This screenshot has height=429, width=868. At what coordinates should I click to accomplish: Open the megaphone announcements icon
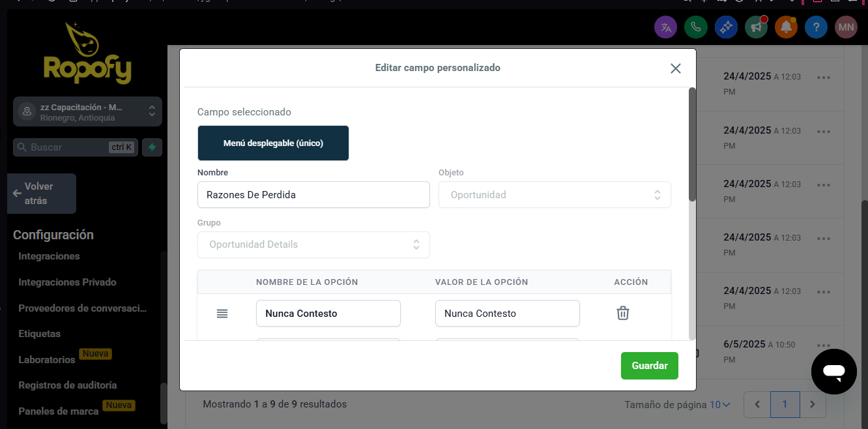click(x=756, y=27)
